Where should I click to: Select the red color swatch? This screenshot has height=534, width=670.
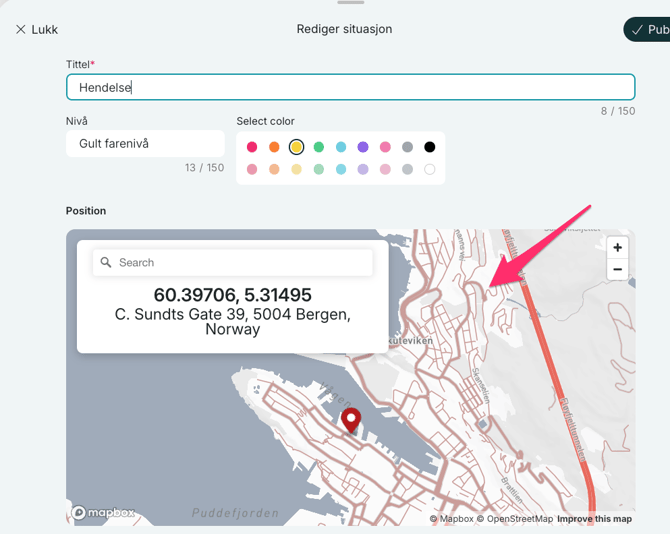252,147
